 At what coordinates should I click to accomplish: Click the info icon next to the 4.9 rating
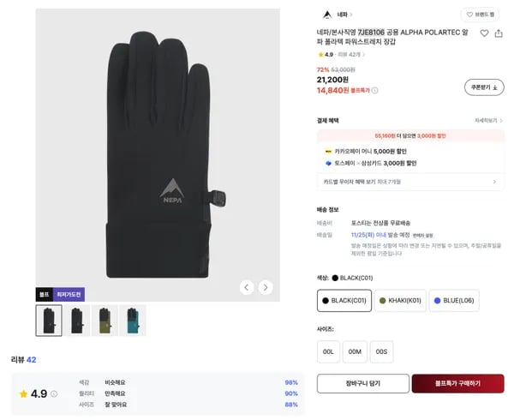pyautogui.click(x=54, y=393)
